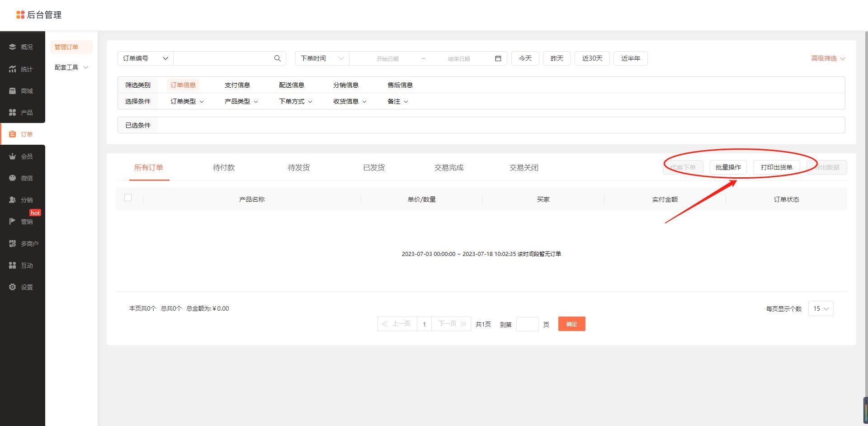Open the 产品 products sidebar icon
Screen dimensions: 868x426
click(x=12, y=112)
